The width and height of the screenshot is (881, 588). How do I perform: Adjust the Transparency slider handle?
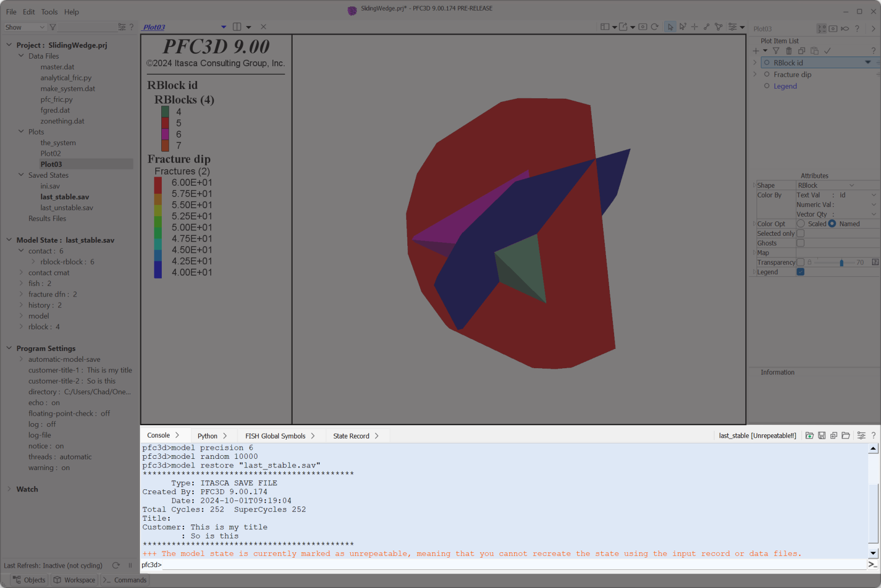click(x=841, y=263)
